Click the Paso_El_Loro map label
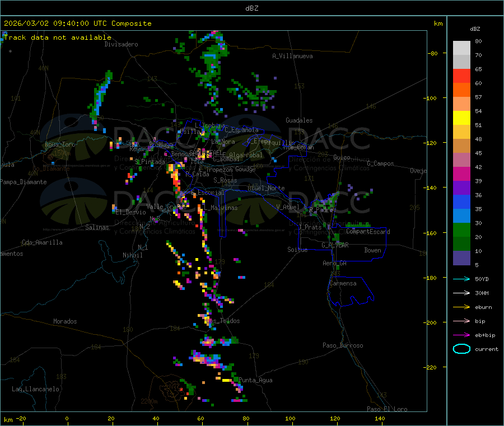This screenshot has height=426, width=504. pyautogui.click(x=387, y=409)
